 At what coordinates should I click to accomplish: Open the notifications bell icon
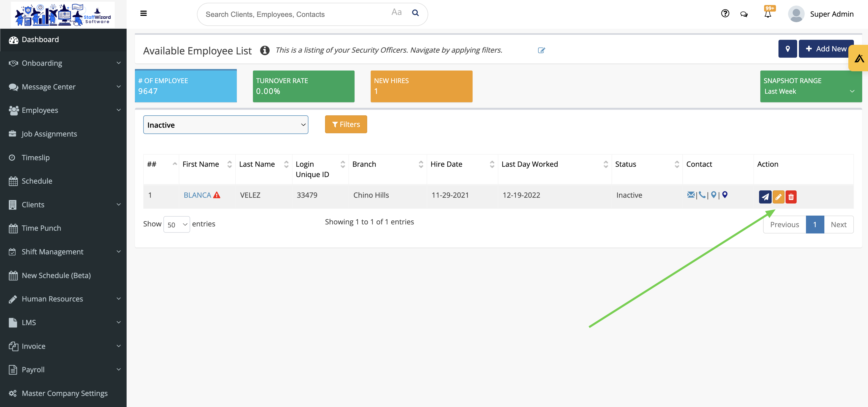(x=768, y=14)
